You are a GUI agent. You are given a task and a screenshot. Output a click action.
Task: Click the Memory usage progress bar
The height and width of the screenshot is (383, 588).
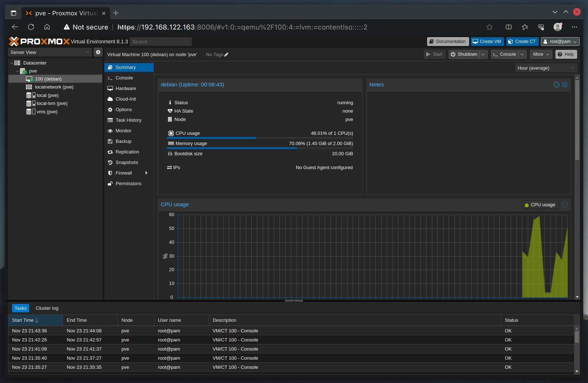coord(260,148)
